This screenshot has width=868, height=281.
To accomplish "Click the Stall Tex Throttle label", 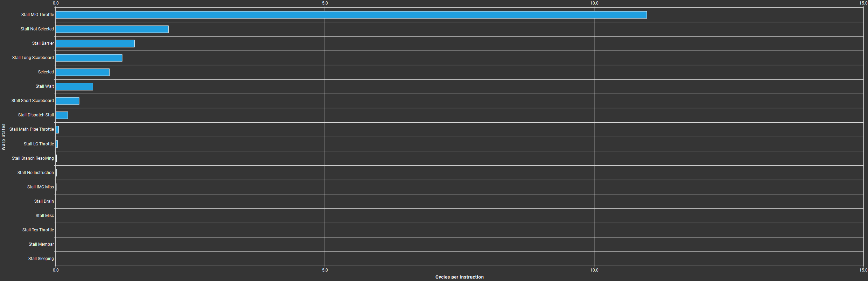I will [38, 230].
